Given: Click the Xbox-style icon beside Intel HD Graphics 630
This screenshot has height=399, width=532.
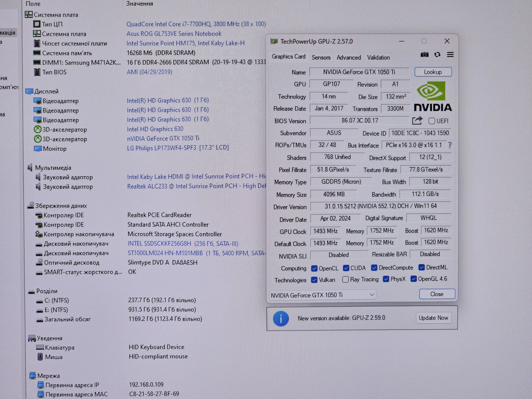Looking at the screenshot, I should 38,129.
